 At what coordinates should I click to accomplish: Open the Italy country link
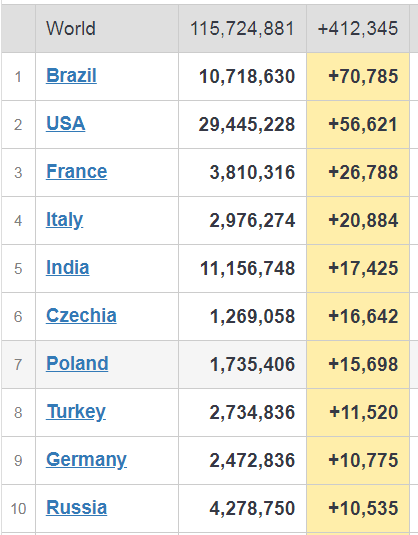[x=64, y=220]
